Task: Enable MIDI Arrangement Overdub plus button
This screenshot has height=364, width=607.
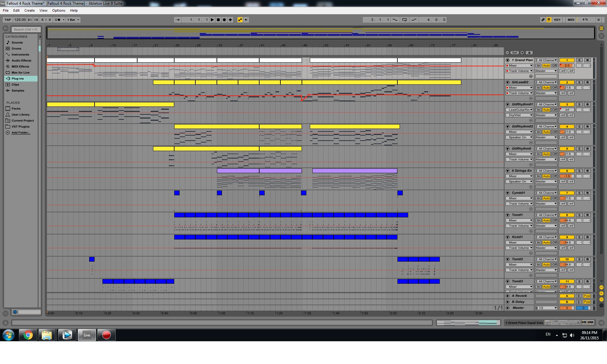Action: (x=230, y=20)
